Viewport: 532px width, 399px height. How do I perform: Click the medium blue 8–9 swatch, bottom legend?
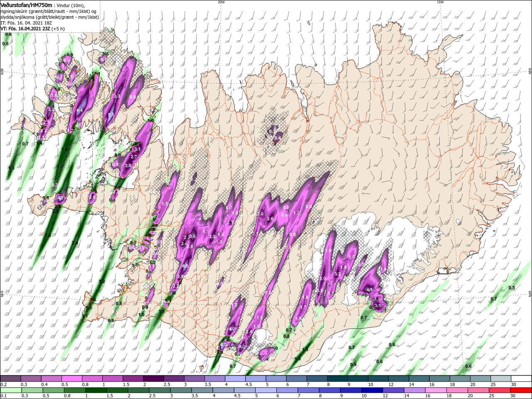[330, 390]
